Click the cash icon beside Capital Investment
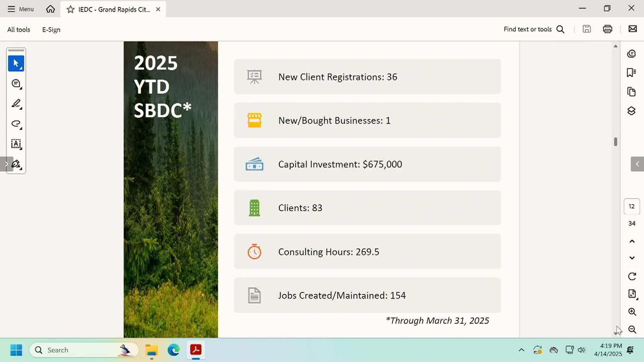644x362 pixels. click(254, 164)
